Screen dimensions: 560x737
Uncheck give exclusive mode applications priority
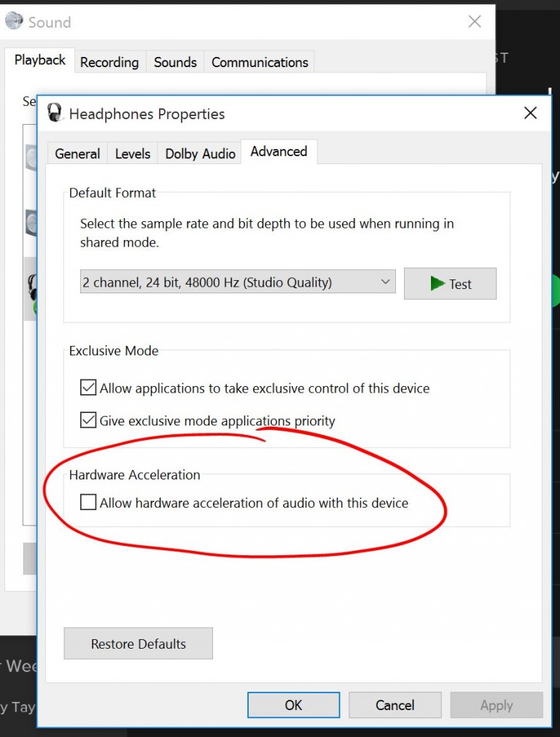[x=88, y=421]
